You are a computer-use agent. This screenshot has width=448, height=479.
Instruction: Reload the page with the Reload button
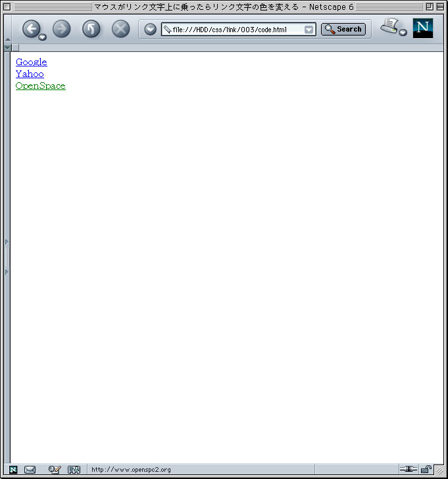[91, 29]
